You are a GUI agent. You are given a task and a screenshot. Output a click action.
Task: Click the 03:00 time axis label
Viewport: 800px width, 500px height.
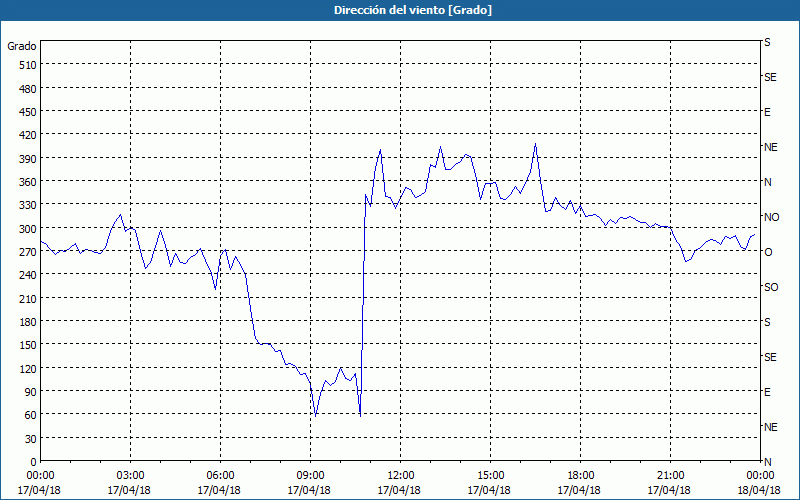coord(131,476)
